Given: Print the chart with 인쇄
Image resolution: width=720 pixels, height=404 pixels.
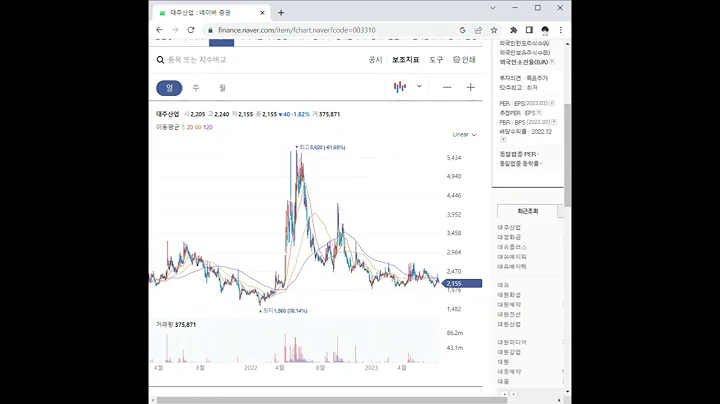Looking at the screenshot, I should 464,60.
